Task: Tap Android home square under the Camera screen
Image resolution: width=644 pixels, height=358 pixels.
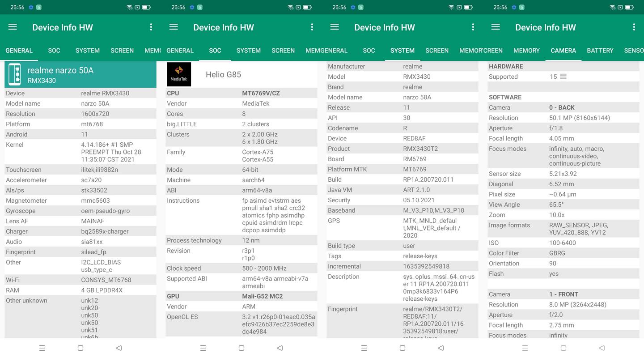Action: coord(563,348)
